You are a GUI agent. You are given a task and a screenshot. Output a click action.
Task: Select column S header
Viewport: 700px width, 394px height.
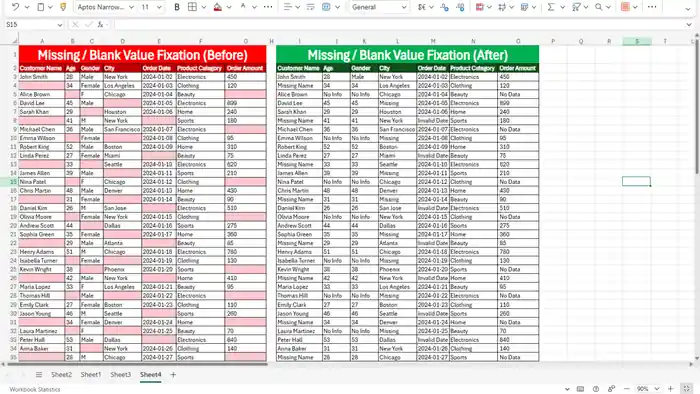click(637, 41)
